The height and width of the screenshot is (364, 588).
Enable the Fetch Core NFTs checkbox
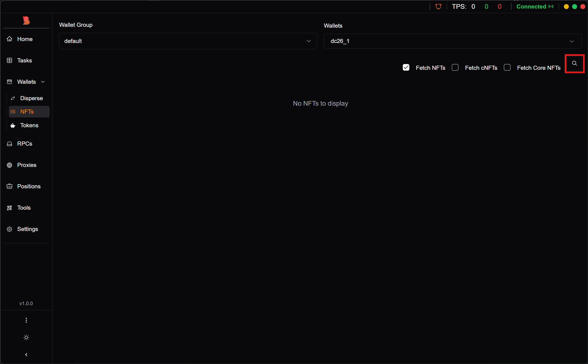tap(507, 67)
